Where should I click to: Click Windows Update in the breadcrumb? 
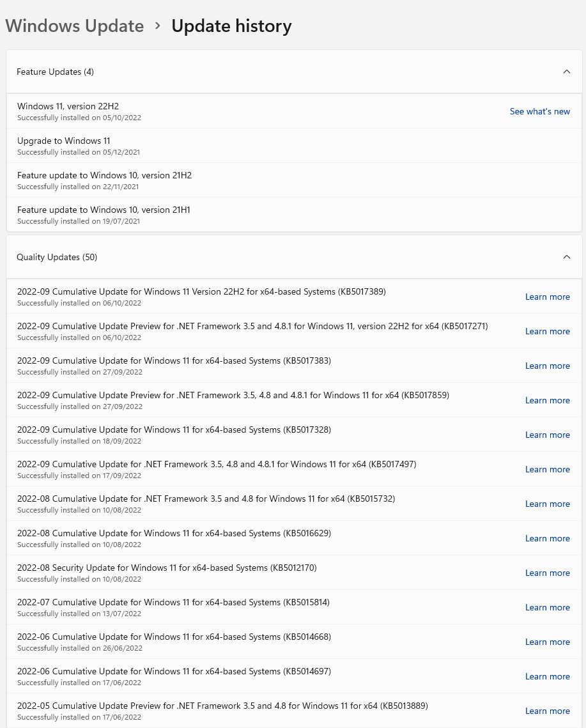74,26
